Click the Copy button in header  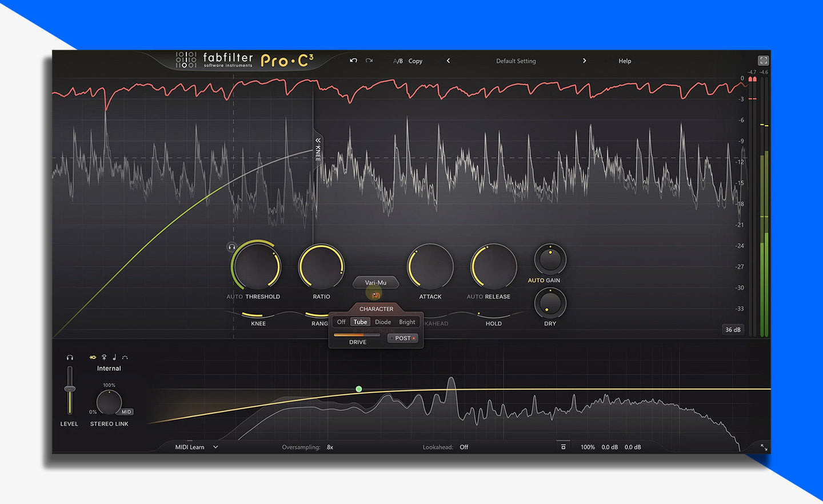point(416,61)
